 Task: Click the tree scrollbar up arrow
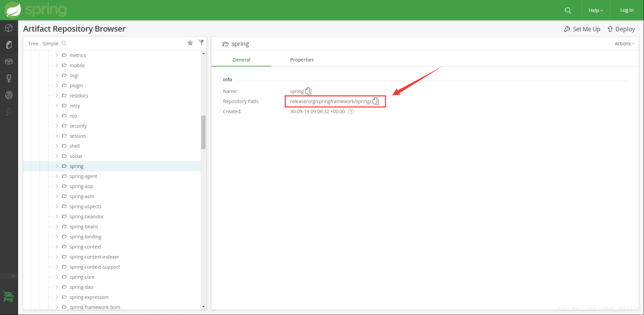203,53
